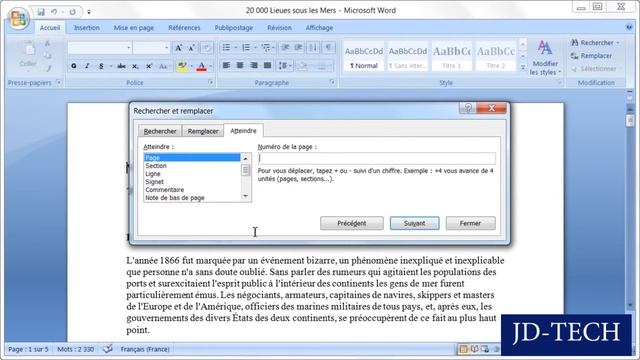This screenshot has height=360, width=640.
Task: Click the Précédent button
Action: click(x=351, y=223)
